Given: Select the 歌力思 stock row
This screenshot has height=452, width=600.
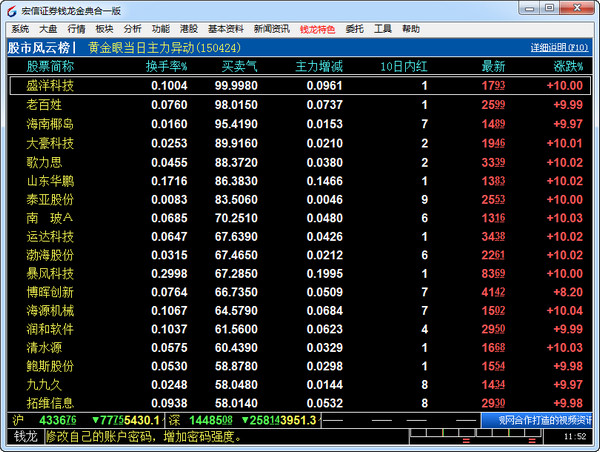Looking at the screenshot, I should (x=300, y=162).
